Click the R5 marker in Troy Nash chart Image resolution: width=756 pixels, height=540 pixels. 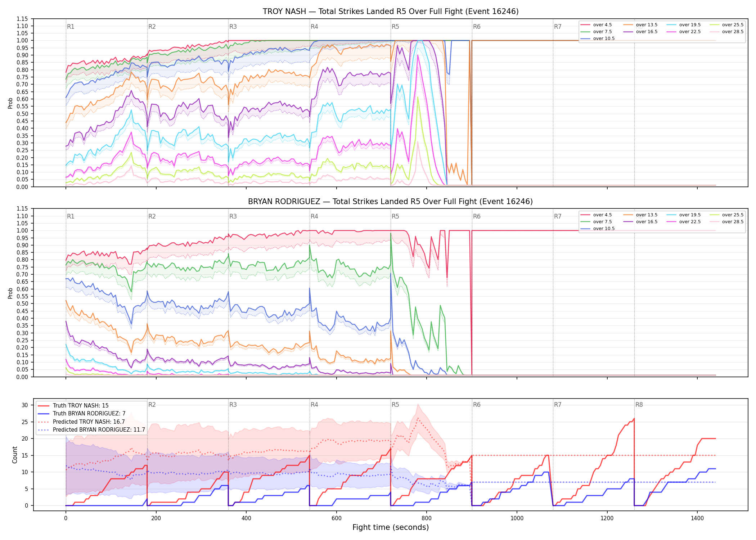point(395,27)
